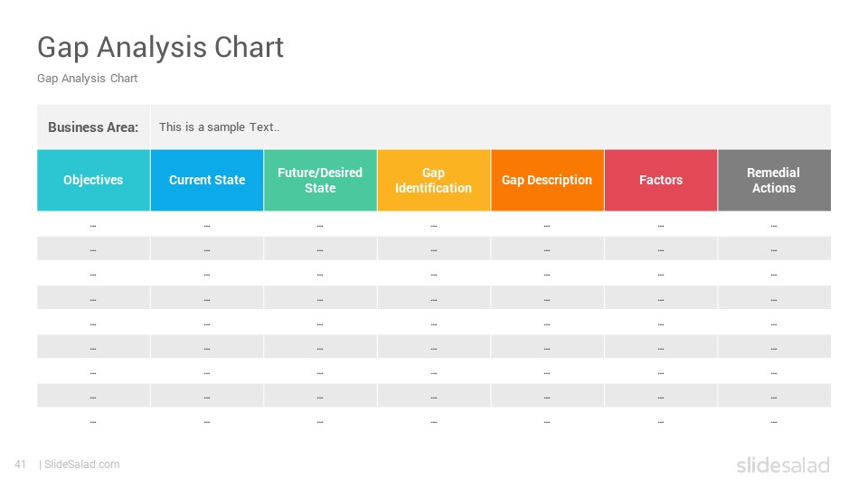This screenshot has width=868, height=488.
Task: Select the Gap Analysis Chart subtitle text
Action: coord(88,79)
